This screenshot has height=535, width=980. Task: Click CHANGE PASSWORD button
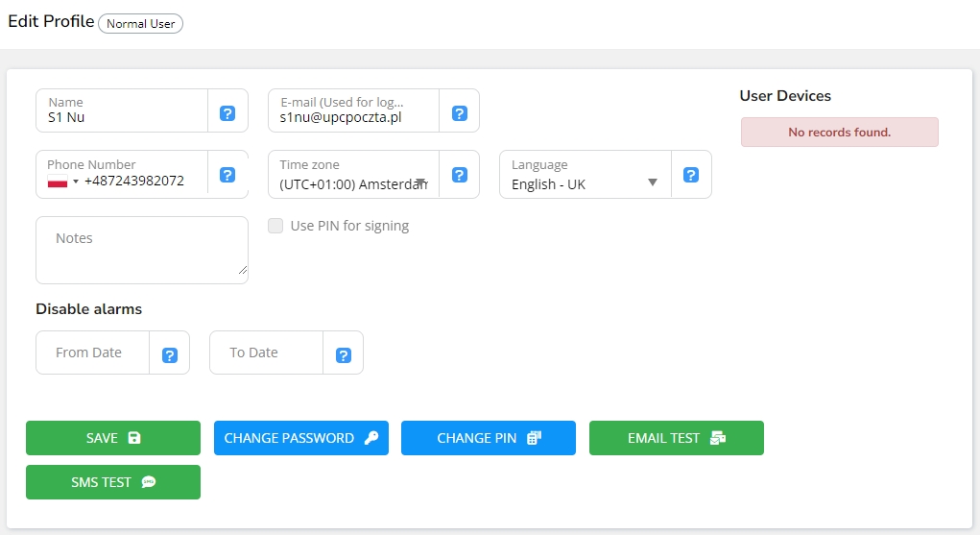(x=300, y=438)
